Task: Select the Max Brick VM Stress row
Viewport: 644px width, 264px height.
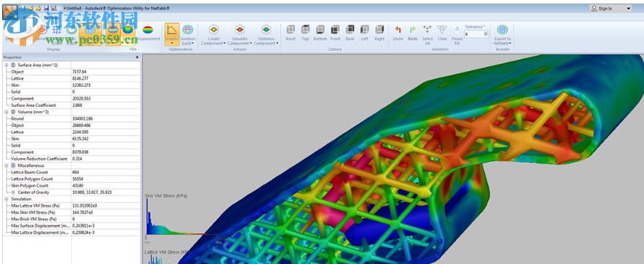Action: click(x=72, y=219)
